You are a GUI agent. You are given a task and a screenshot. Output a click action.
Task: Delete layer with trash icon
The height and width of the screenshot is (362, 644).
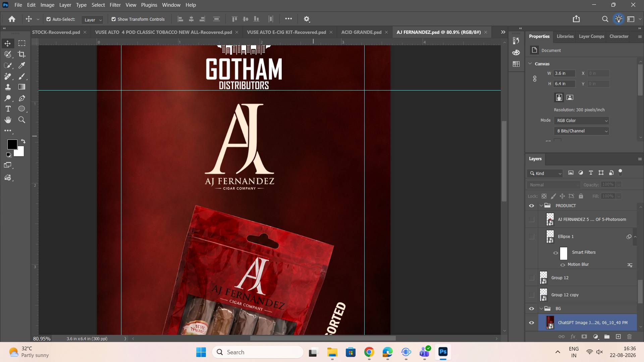tap(630, 337)
